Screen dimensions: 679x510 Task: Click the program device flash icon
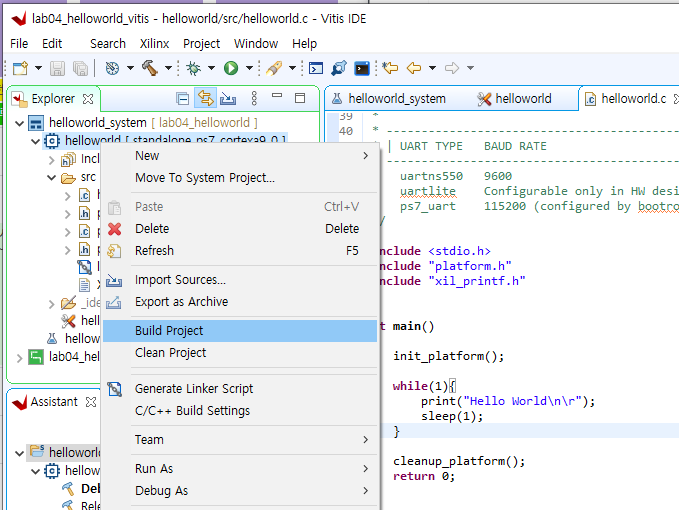click(274, 68)
